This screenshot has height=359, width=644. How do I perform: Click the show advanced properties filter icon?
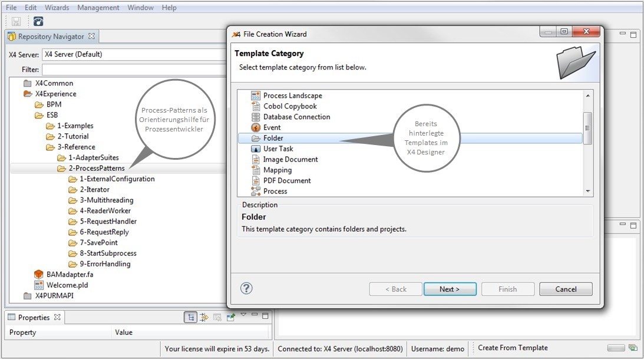204,317
